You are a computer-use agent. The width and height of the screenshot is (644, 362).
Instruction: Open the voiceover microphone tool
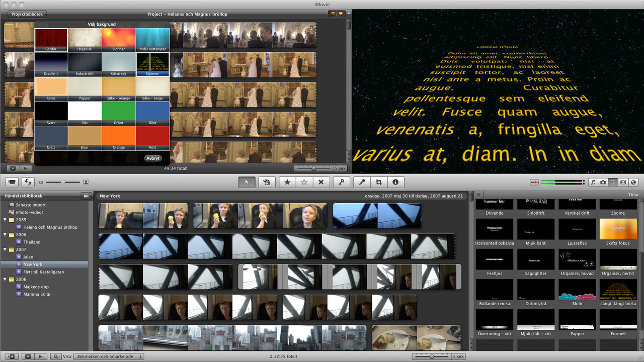[362, 182]
